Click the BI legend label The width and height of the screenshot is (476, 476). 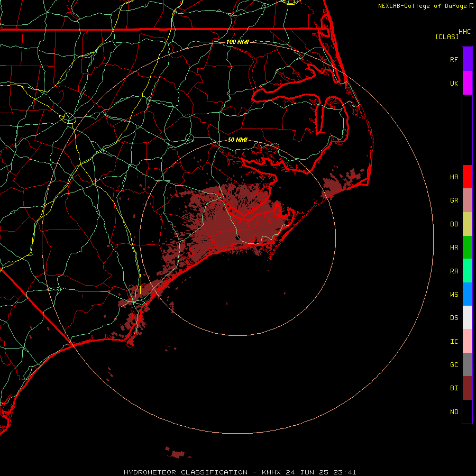tap(454, 388)
